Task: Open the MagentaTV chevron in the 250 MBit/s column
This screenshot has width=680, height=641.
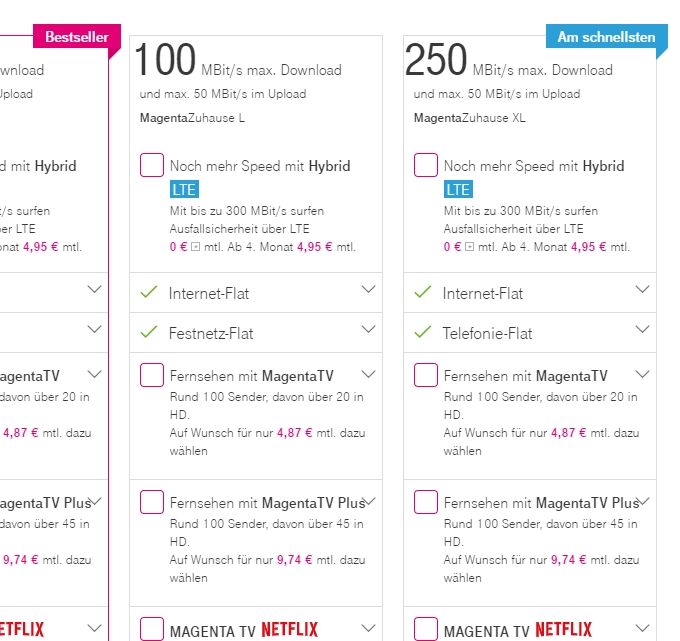Action: pyautogui.click(x=643, y=375)
